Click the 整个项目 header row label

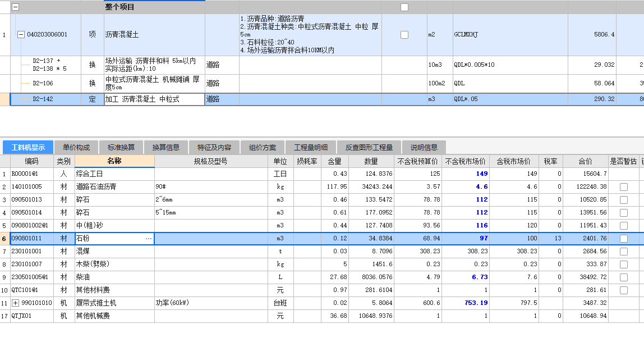tap(119, 7)
